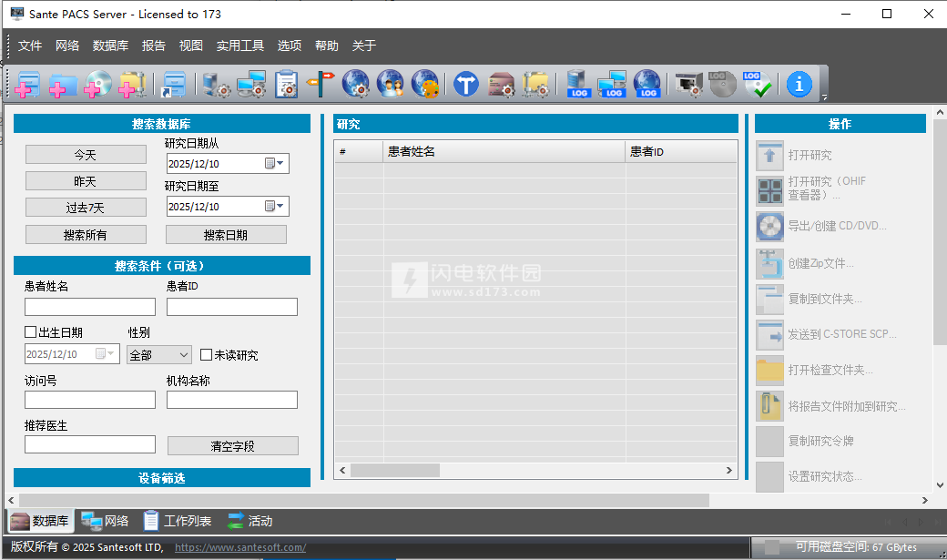Click the LOG icon with green checkmark
The image size is (947, 560).
click(757, 84)
